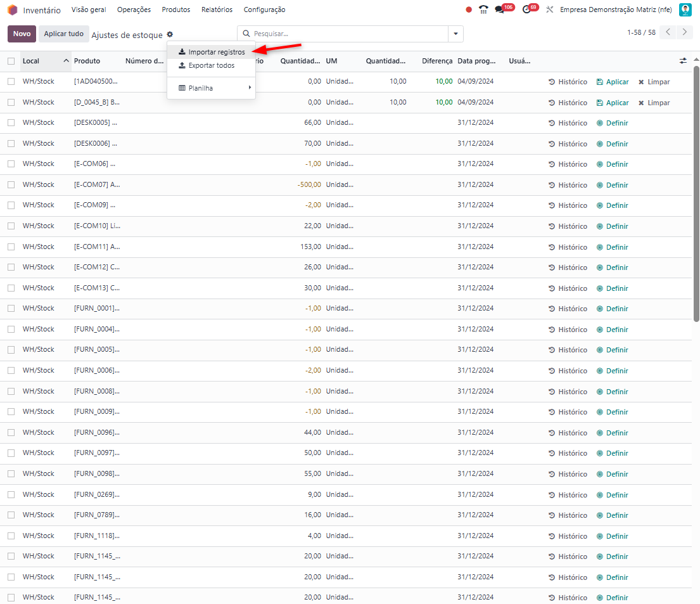Viewport: 700px width, 604px height.
Task: Click the scrollbar up arrow
Action: coord(696,60)
